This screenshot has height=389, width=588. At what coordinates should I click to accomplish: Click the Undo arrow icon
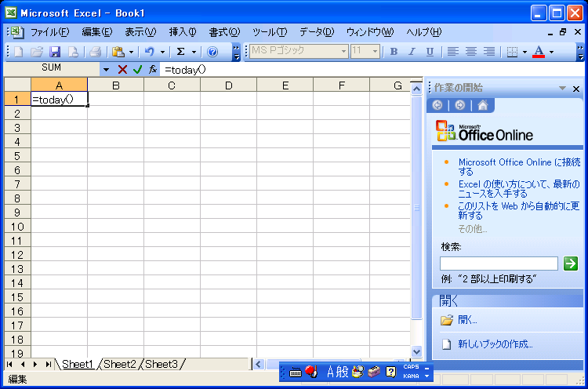(150, 52)
